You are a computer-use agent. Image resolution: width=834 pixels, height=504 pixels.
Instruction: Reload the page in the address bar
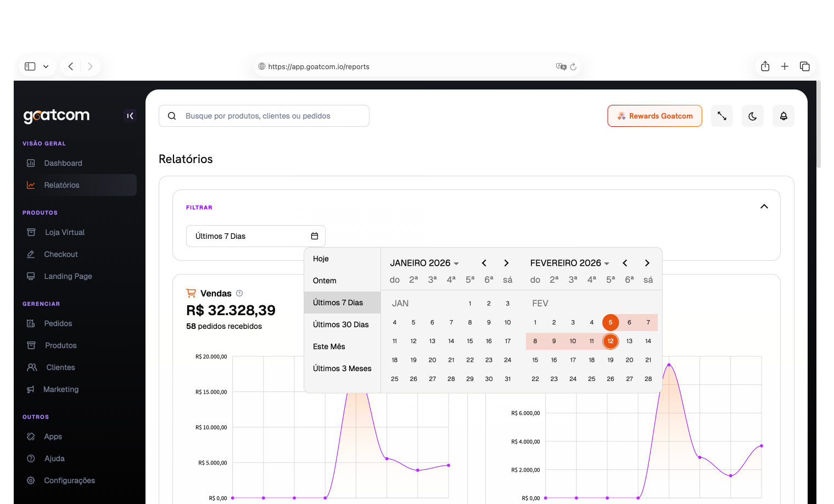(x=573, y=66)
